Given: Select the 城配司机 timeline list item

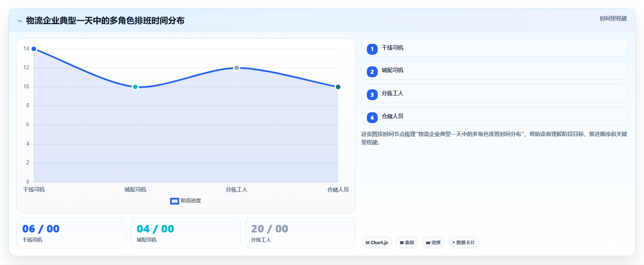Looking at the screenshot, I should [494, 71].
